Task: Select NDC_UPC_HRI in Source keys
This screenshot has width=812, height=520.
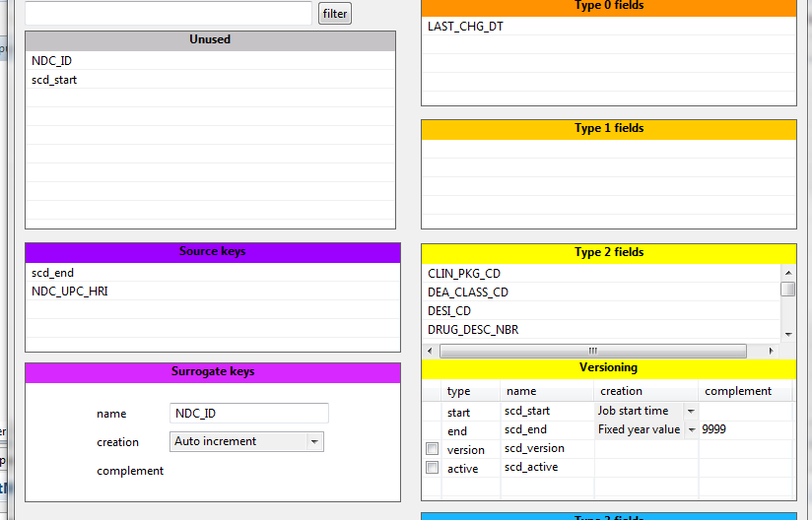Action: coord(212,292)
